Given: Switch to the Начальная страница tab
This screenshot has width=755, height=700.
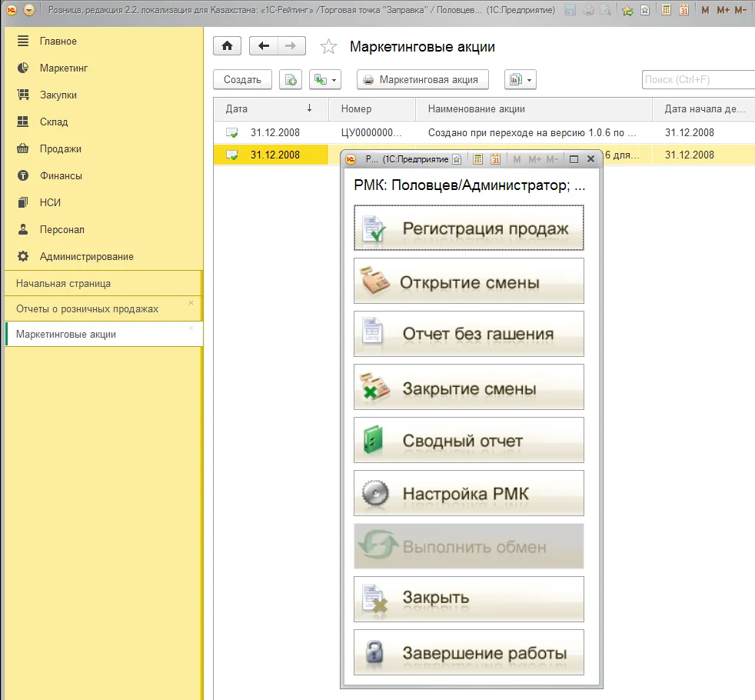Looking at the screenshot, I should coord(63,283).
